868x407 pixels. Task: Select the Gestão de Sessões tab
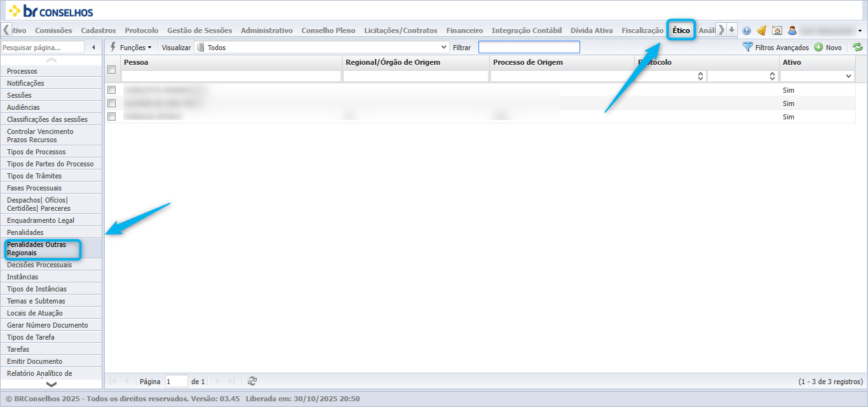[200, 30]
